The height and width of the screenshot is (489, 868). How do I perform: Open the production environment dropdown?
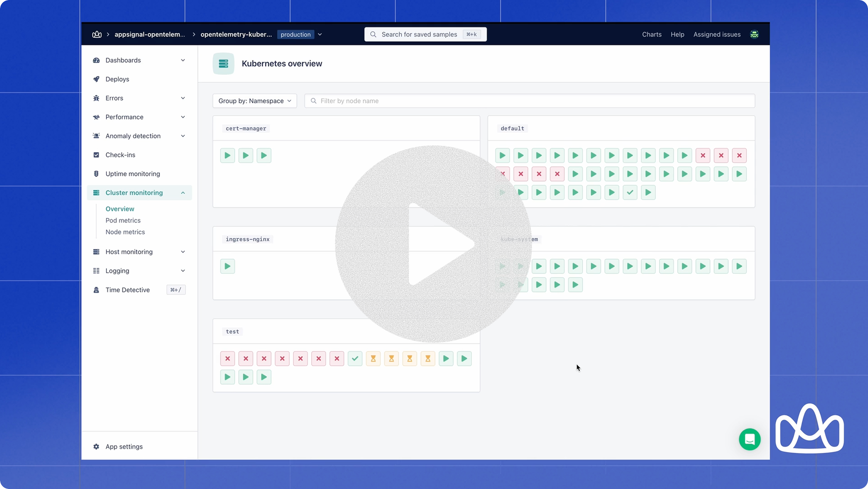tap(320, 34)
